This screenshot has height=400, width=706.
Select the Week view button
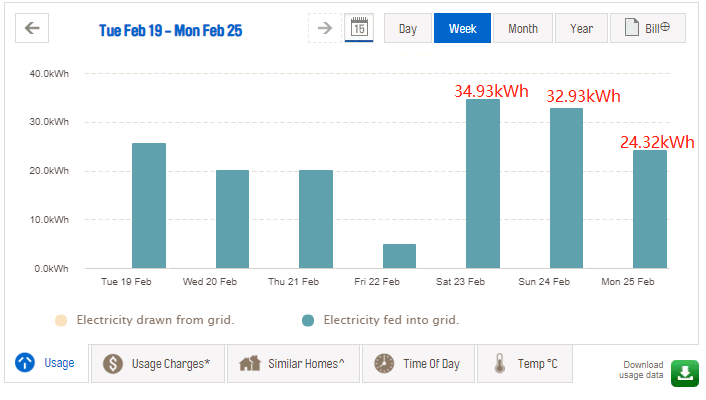[462, 28]
